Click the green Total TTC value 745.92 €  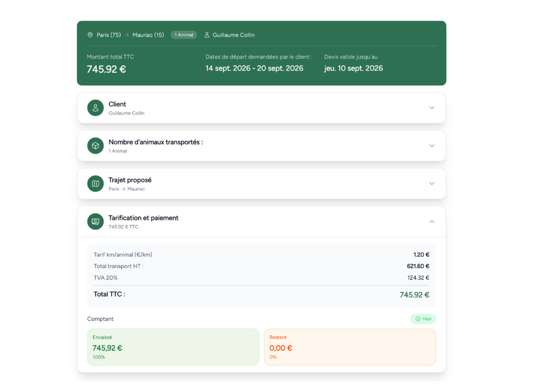tap(415, 295)
